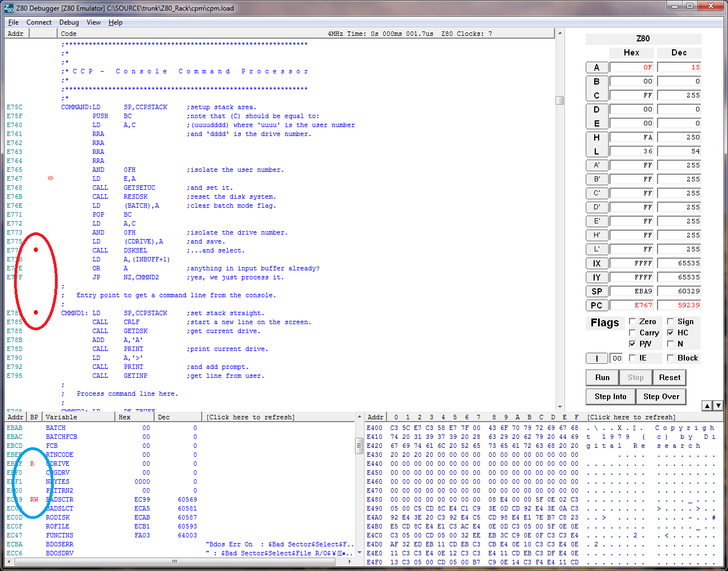This screenshot has height=571, width=728.
Task: Toggle the Carry flag checkbox
Action: click(632, 333)
